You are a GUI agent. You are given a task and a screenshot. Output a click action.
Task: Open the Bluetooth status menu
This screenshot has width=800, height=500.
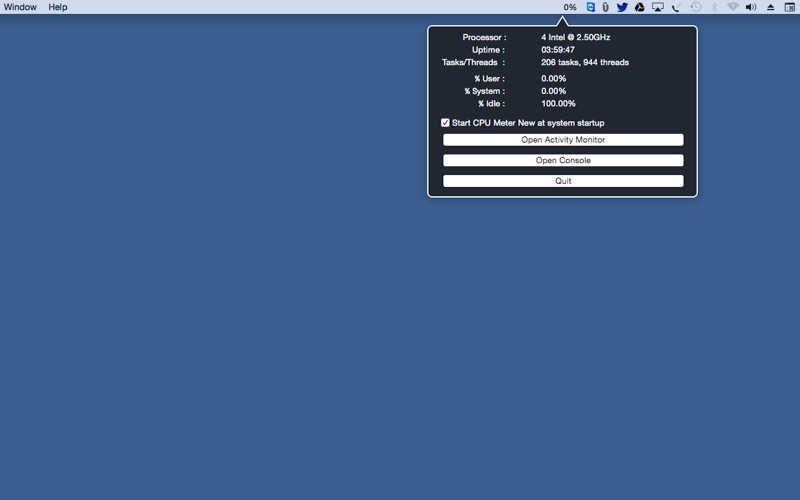coord(714,7)
